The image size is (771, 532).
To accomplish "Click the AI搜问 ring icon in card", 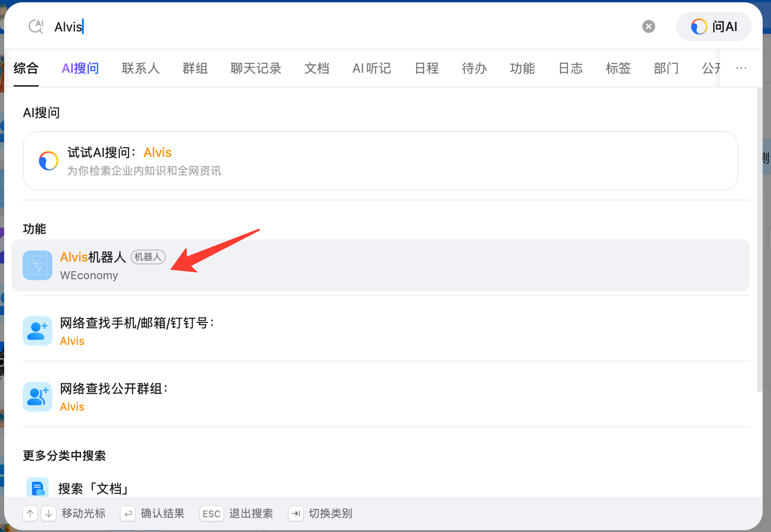I will (x=49, y=161).
